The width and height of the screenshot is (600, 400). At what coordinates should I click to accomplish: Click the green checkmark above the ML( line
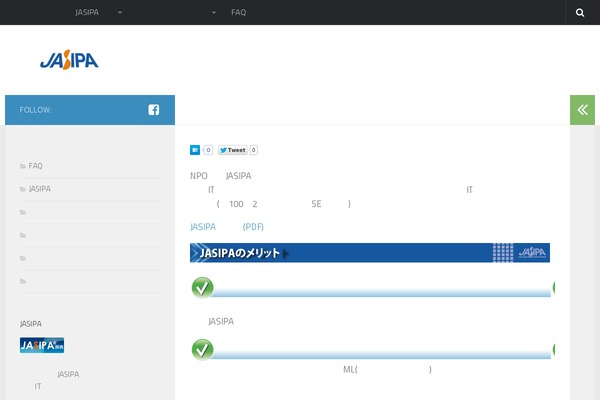click(202, 349)
